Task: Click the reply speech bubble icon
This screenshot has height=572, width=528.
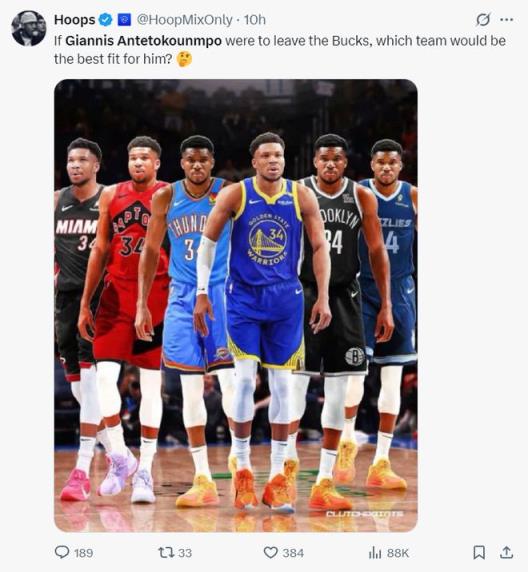Action: 62,552
